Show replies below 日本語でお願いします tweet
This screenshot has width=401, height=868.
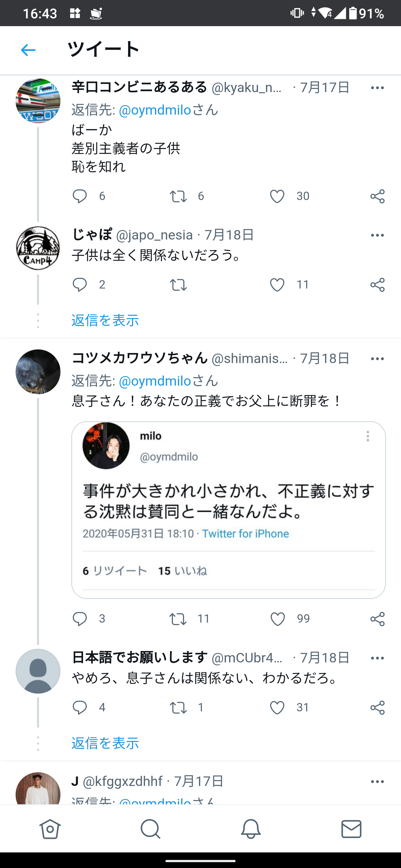(x=105, y=743)
